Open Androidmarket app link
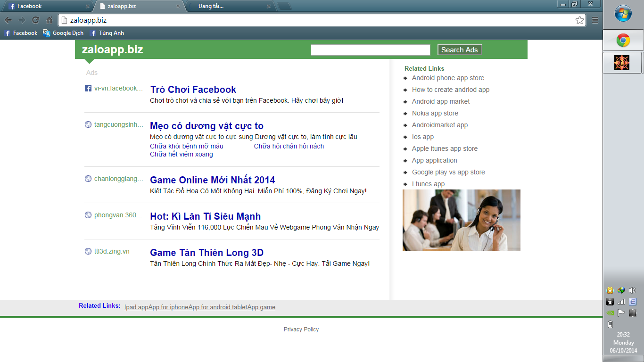The height and width of the screenshot is (362, 644). pyautogui.click(x=440, y=125)
